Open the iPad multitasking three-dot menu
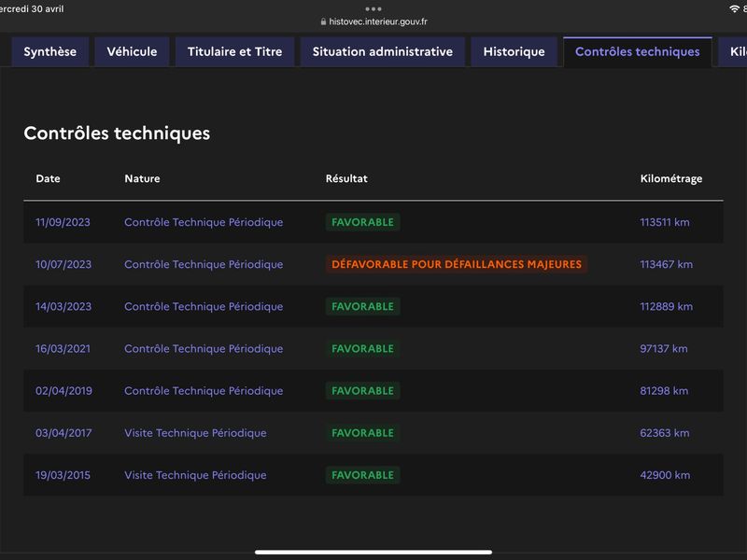This screenshot has width=747, height=560. [373, 8]
